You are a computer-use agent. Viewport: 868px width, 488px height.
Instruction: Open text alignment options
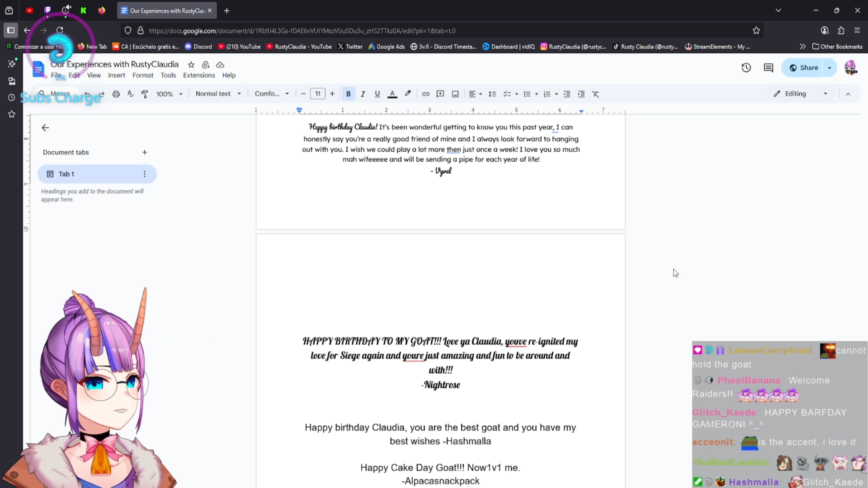click(475, 94)
